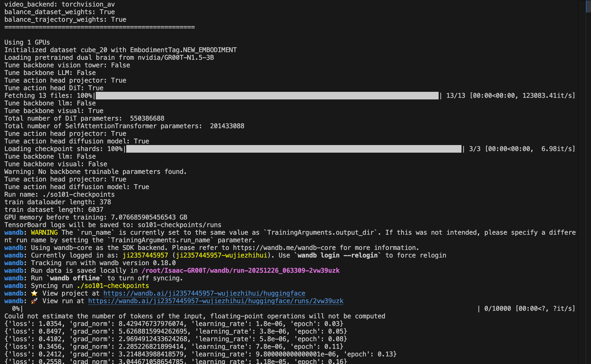The height and width of the screenshot is (364, 591).
Task: Click the 'Using 1 GPUs' line
Action: pos(27,42)
